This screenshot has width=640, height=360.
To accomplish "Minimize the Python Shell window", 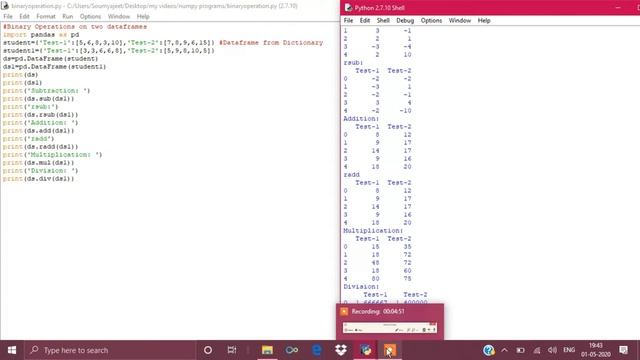I will pyautogui.click(x=618, y=8).
